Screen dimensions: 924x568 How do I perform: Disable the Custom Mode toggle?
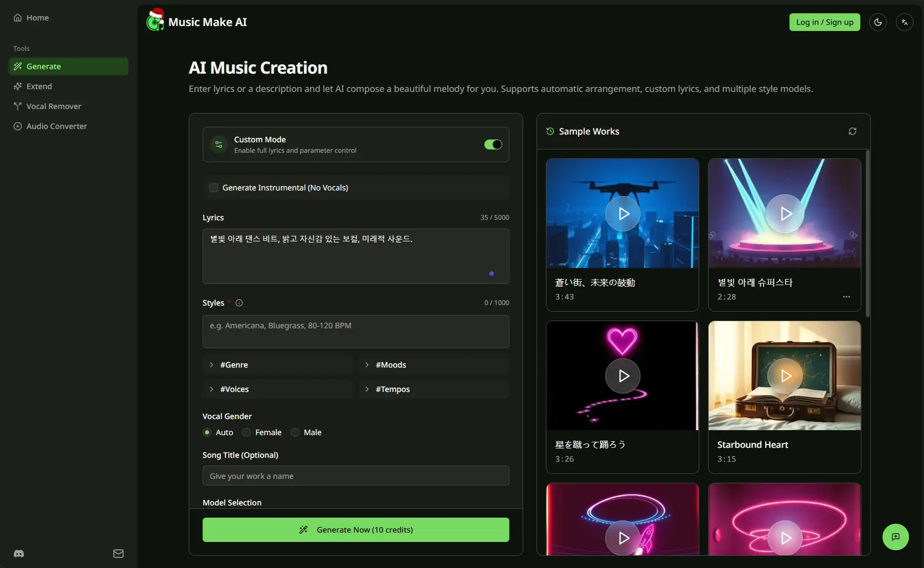click(x=492, y=144)
